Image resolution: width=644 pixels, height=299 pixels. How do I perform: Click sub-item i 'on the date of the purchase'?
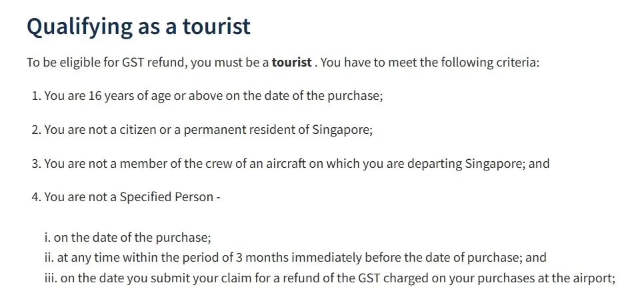pyautogui.click(x=127, y=238)
